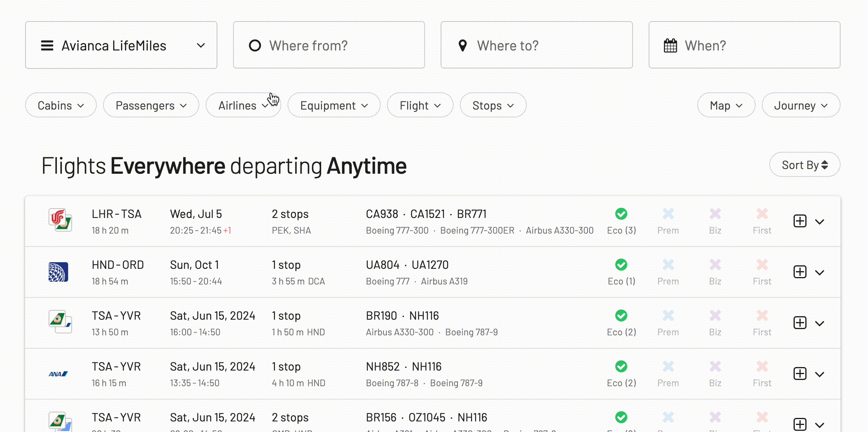
Task: Click the location pin icon
Action: pyautogui.click(x=463, y=46)
